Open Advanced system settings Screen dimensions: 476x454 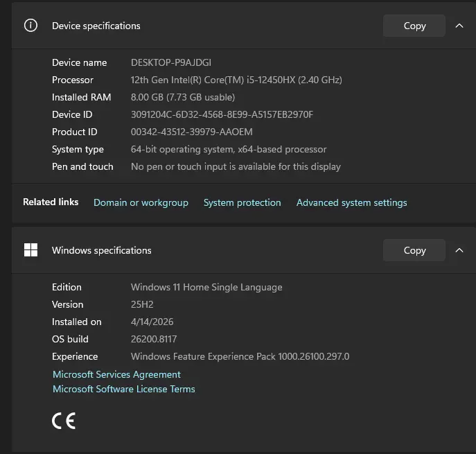[351, 202]
